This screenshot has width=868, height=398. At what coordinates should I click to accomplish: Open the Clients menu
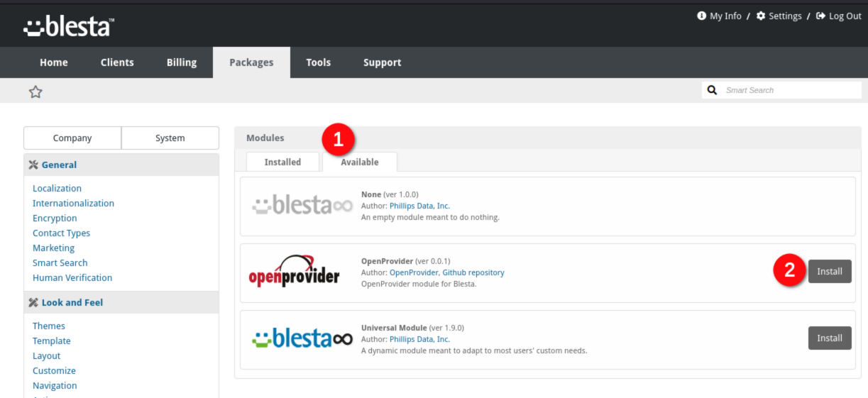coord(117,62)
